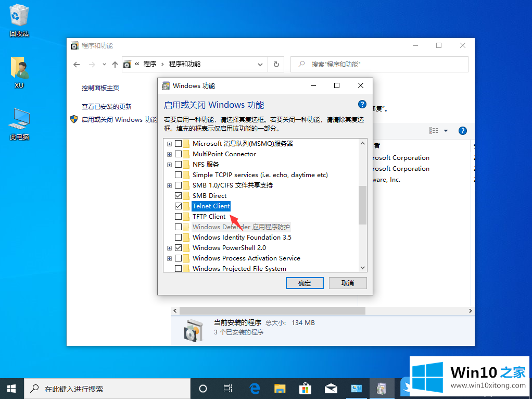
Task: Check Windows Process Activation Service checkbox
Action: click(x=178, y=258)
